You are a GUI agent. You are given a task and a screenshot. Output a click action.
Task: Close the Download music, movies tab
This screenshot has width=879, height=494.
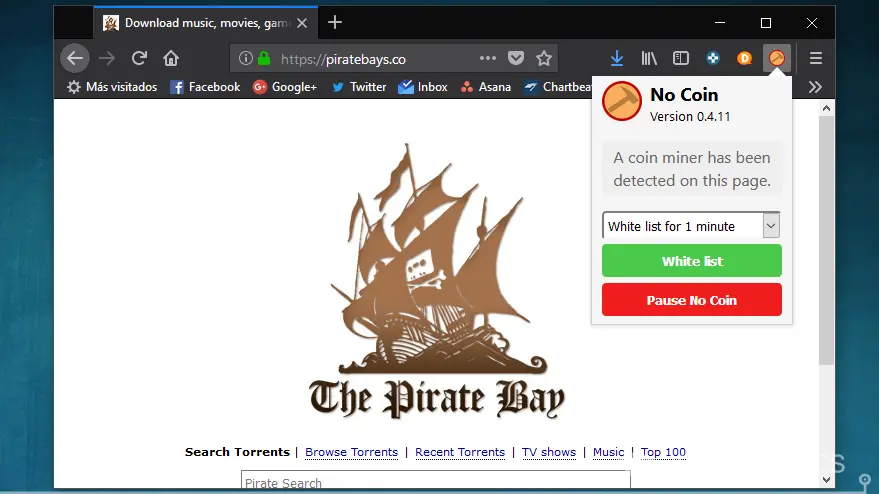click(x=302, y=23)
